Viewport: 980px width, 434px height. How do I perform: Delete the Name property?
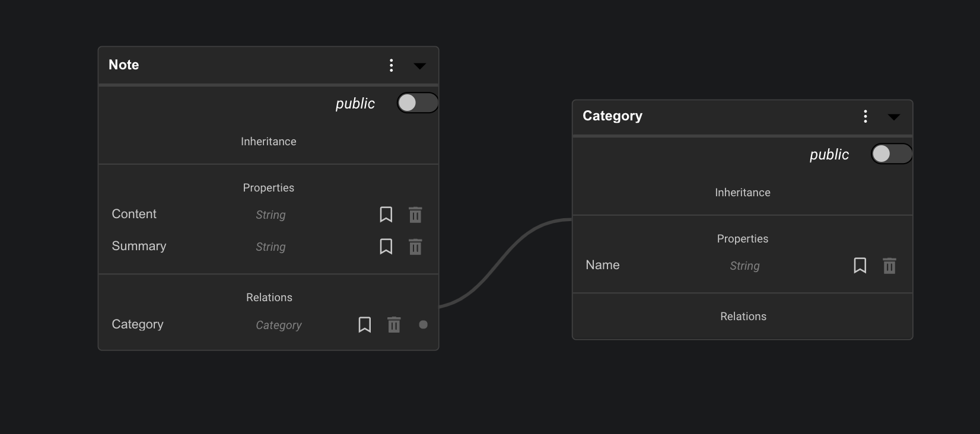pyautogui.click(x=889, y=266)
